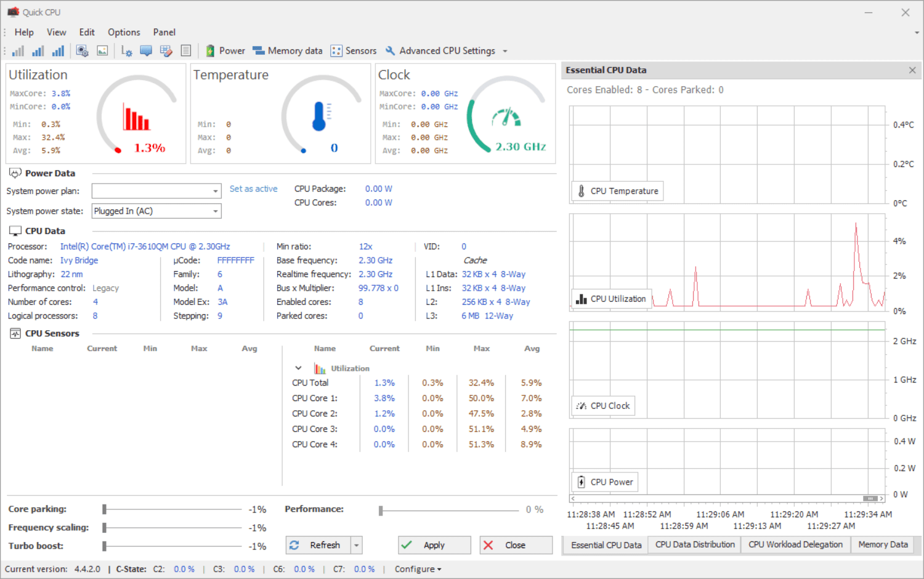Click the version number 4.4.2.0
Image resolution: width=924 pixels, height=579 pixels.
87,569
